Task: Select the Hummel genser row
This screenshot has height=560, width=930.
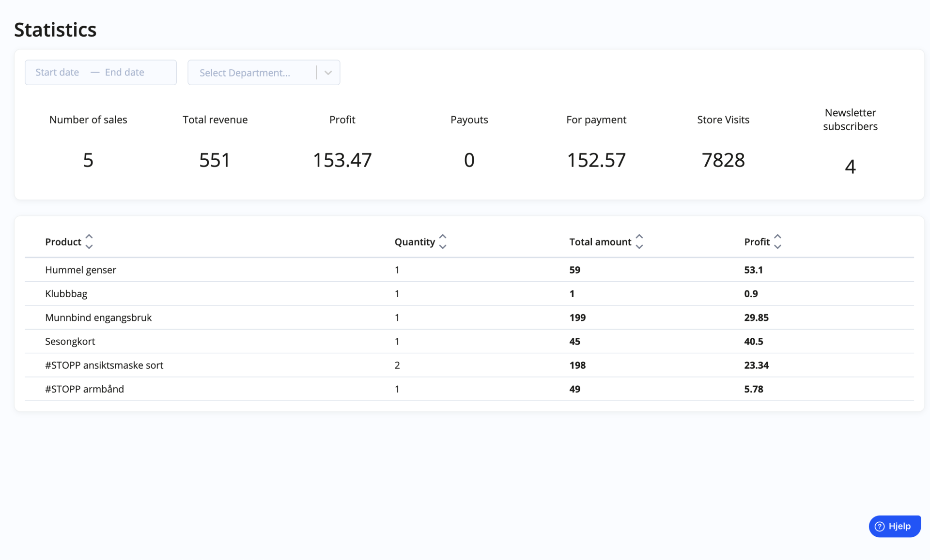Action: [x=469, y=270]
